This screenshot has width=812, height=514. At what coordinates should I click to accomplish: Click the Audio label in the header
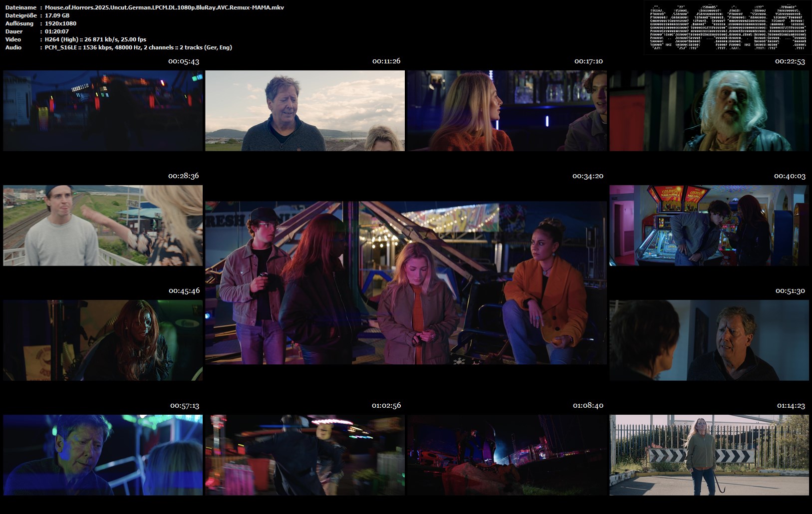tap(13, 47)
